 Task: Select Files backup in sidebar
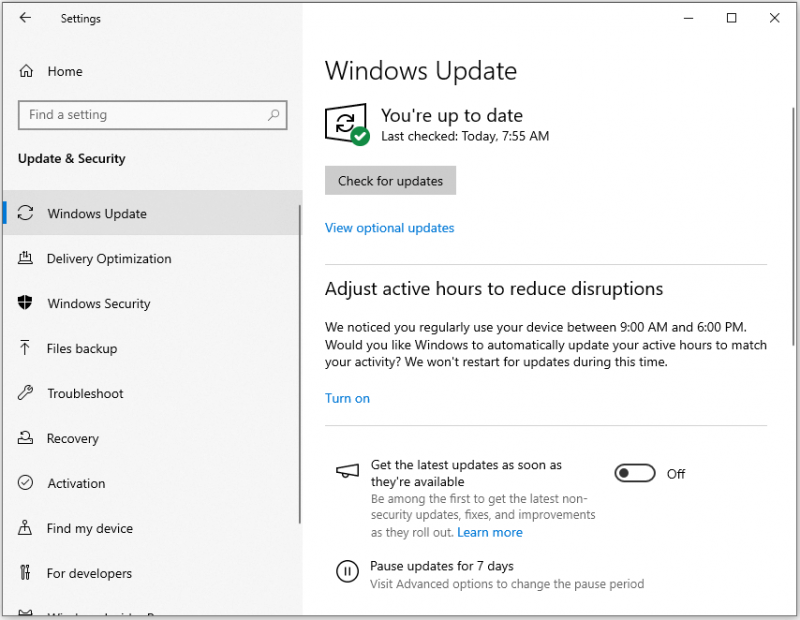152,348
